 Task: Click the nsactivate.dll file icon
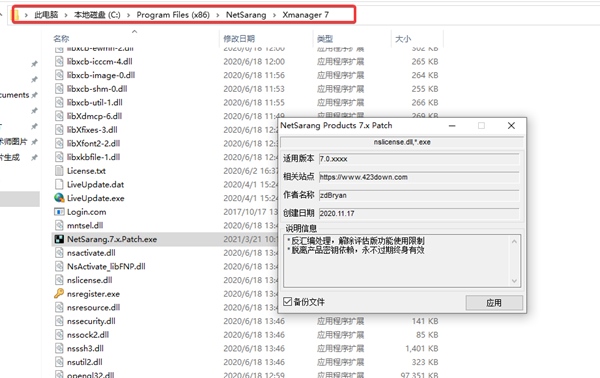59,253
